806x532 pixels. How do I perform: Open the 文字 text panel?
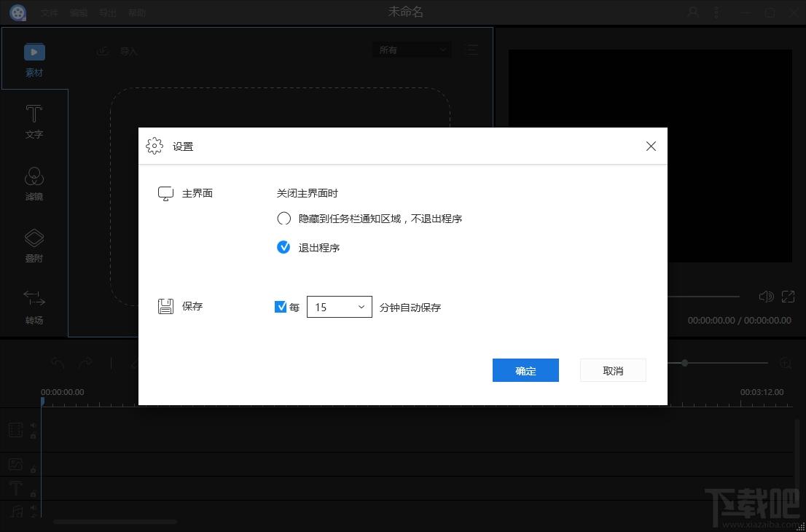pos(34,122)
